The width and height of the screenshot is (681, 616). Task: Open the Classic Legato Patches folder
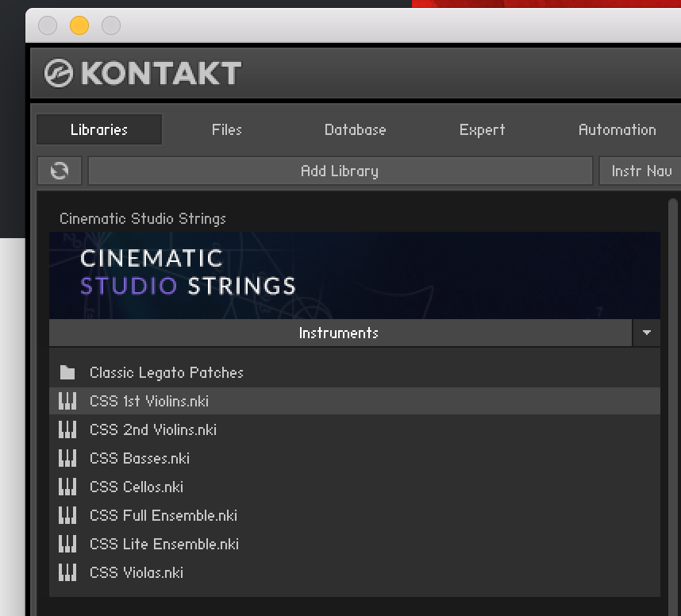166,372
